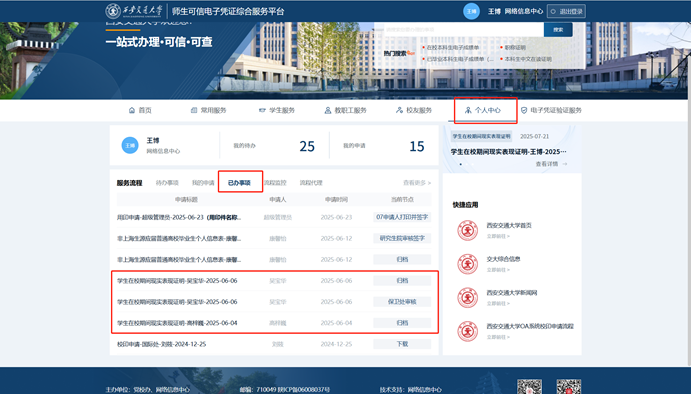Image resolution: width=691 pixels, height=394 pixels.
Task: Click the 申请人 column header
Action: [278, 200]
